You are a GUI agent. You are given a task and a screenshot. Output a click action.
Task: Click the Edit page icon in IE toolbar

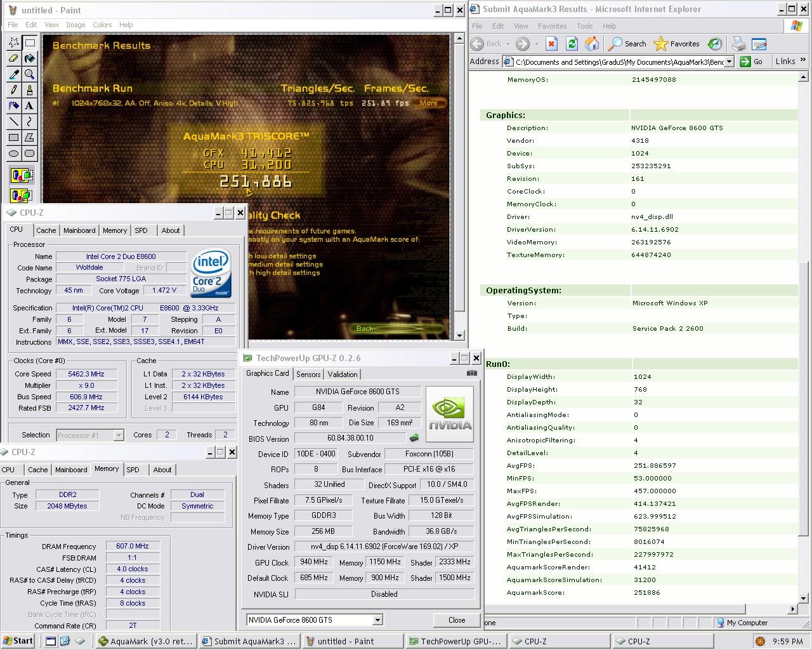tap(759, 44)
